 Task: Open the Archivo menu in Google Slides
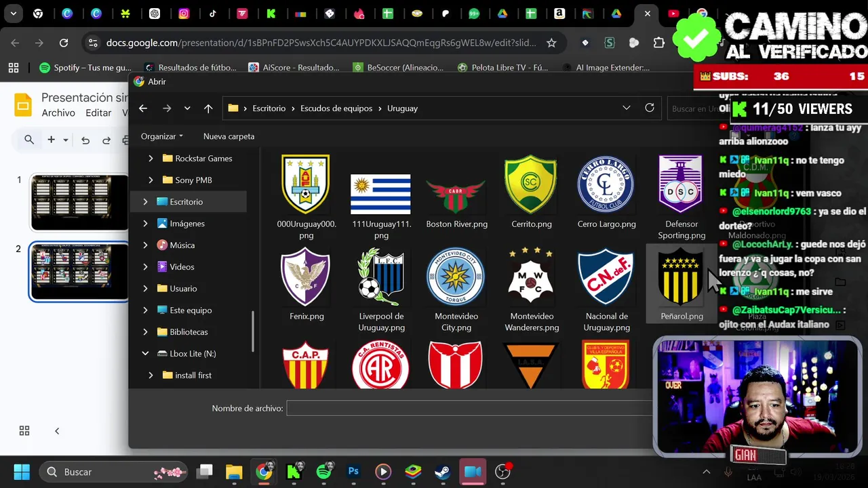click(58, 113)
